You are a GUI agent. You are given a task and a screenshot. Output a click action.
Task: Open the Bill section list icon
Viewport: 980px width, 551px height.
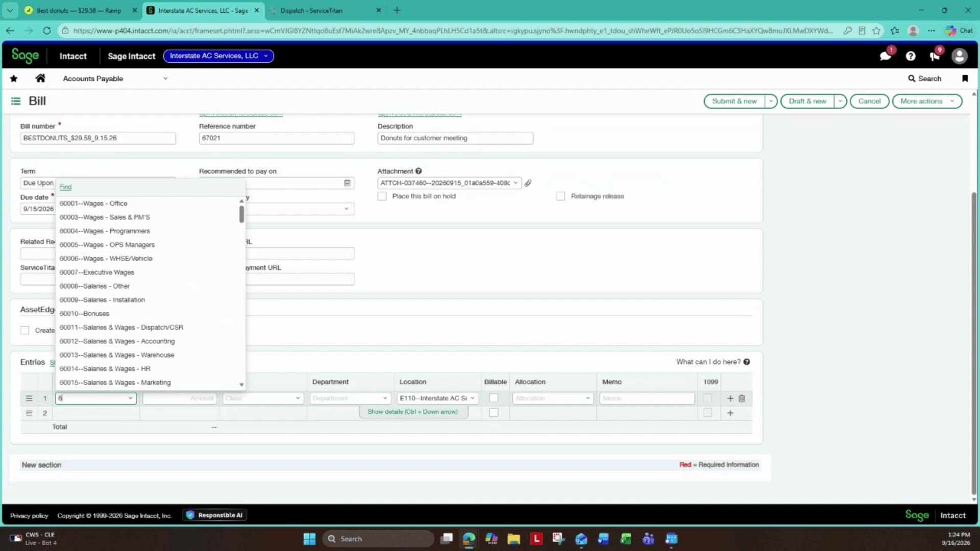[16, 101]
